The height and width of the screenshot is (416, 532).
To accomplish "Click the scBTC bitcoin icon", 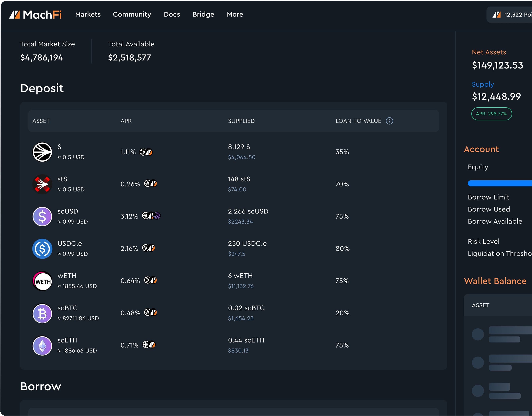I will coord(42,313).
